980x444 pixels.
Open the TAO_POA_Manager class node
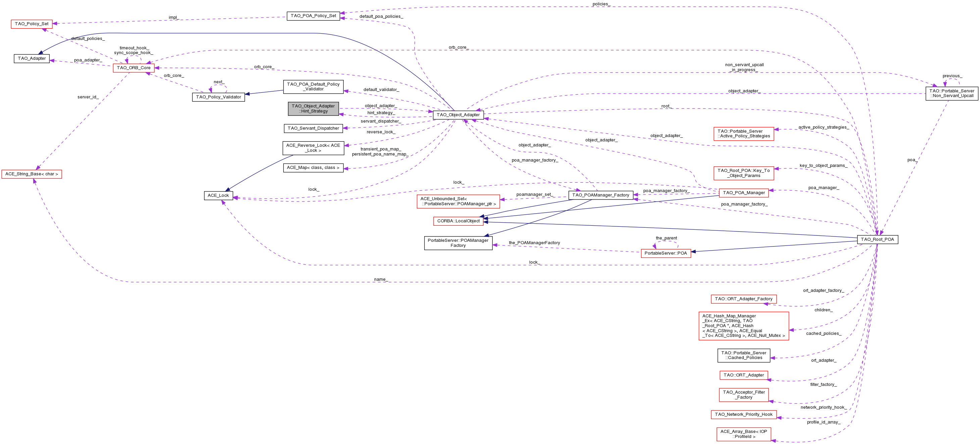pos(743,193)
